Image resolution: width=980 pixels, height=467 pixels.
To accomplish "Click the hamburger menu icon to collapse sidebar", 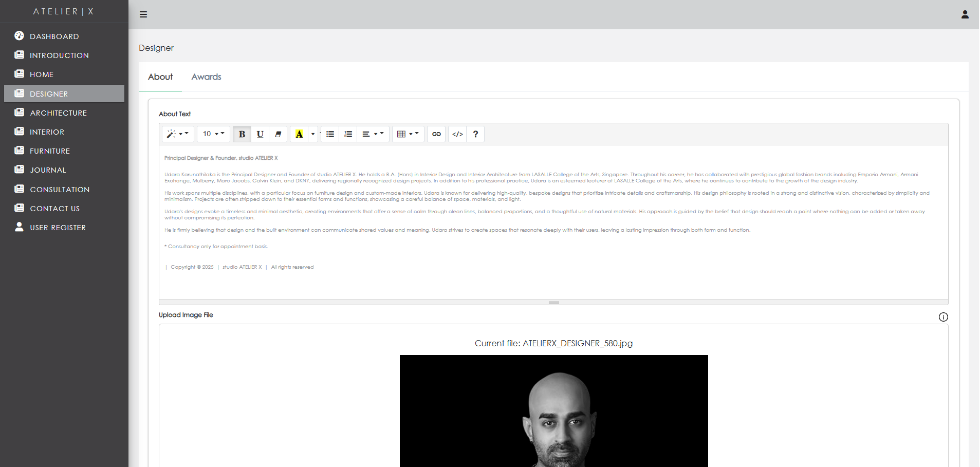I will (x=143, y=14).
